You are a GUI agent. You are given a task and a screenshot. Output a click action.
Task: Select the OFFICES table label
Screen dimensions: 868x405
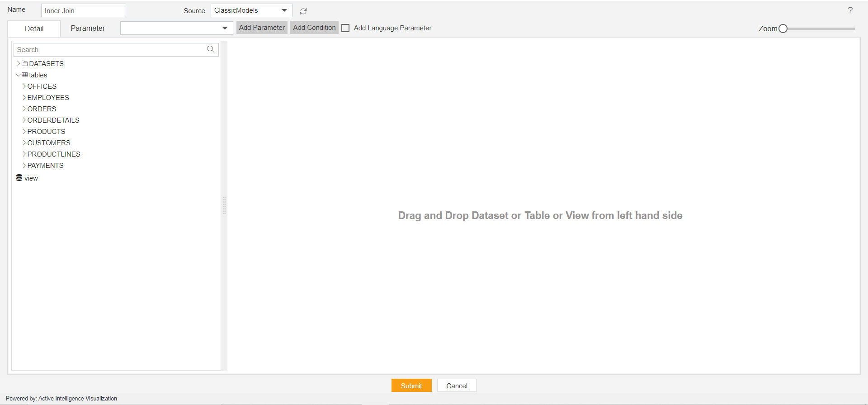pyautogui.click(x=42, y=86)
